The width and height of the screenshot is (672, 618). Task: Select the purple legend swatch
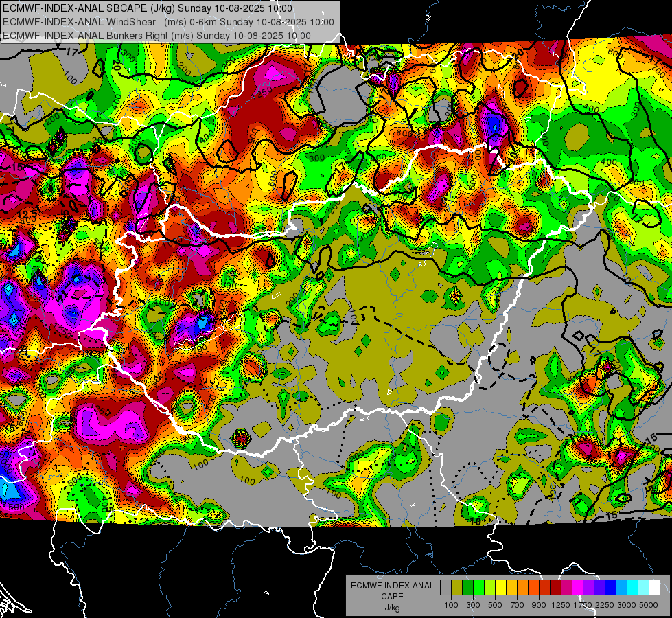point(588,588)
